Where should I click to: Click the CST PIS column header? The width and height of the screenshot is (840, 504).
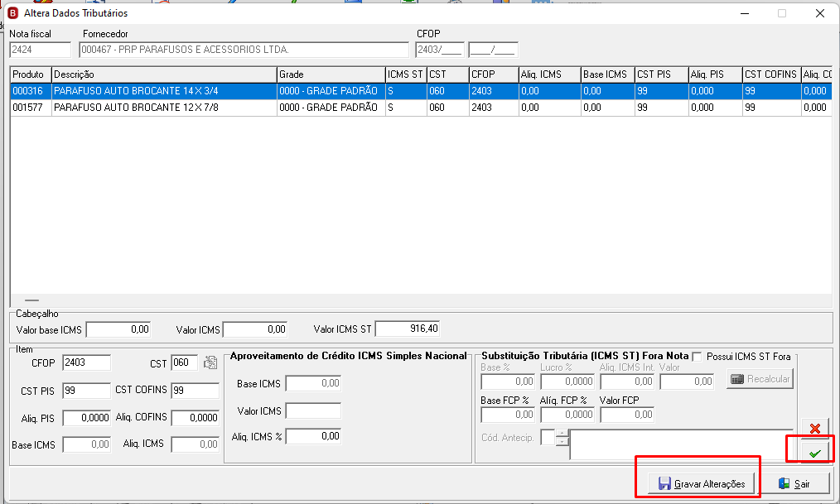pyautogui.click(x=662, y=74)
